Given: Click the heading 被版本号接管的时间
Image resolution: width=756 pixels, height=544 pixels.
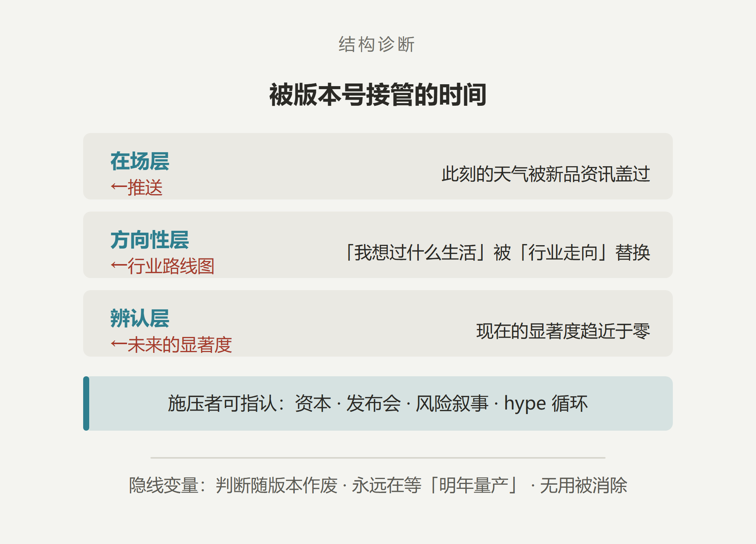Looking at the screenshot, I should (x=378, y=94).
